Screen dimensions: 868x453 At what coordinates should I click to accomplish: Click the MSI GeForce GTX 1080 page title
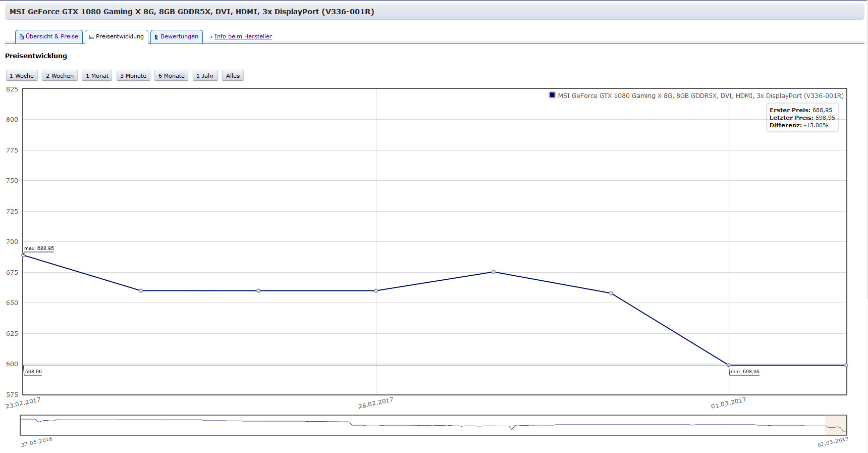[192, 12]
